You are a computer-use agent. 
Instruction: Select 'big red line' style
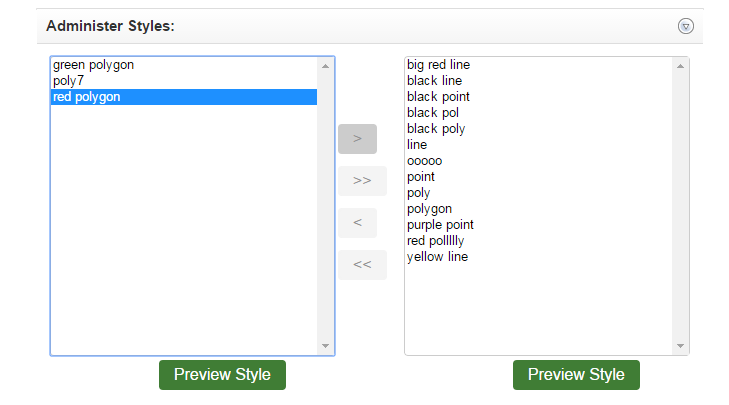(438, 65)
